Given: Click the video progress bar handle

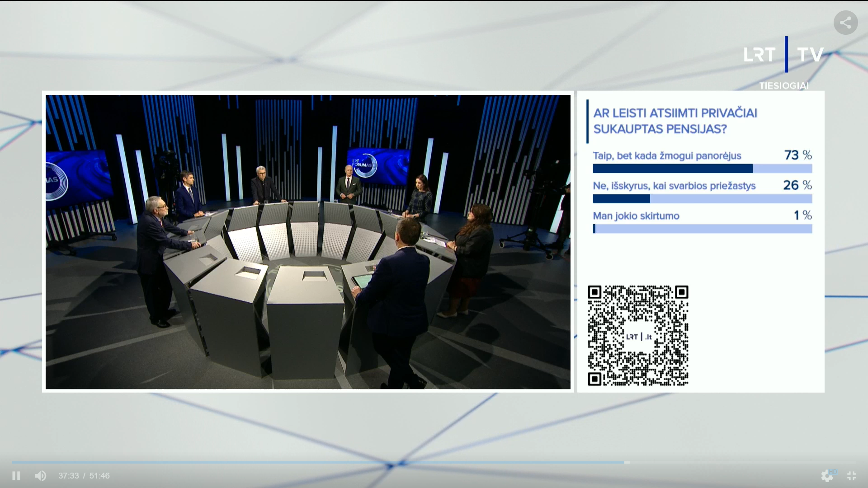Looking at the screenshot, I should [627, 463].
